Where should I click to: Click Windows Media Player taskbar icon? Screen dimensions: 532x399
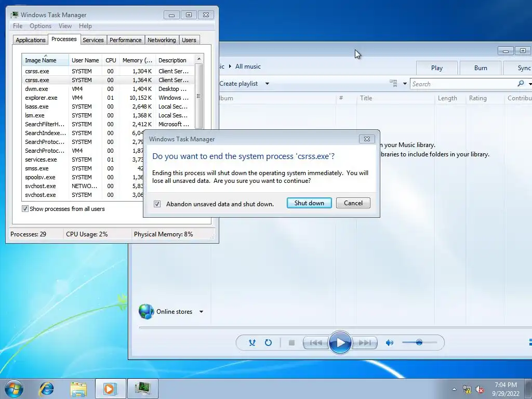[110, 389]
